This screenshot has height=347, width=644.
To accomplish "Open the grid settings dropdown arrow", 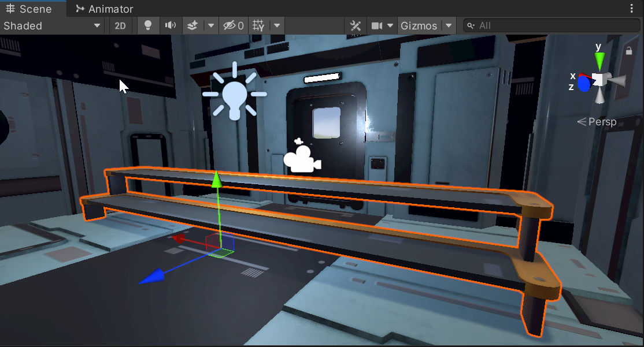I will (277, 25).
